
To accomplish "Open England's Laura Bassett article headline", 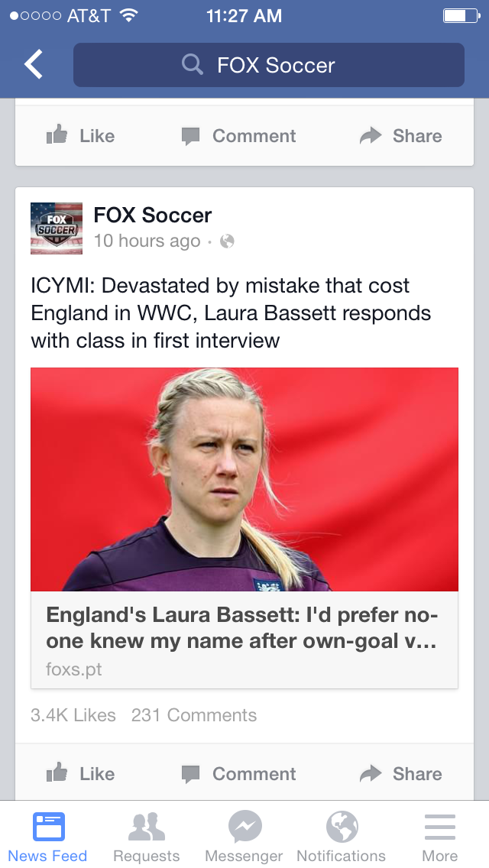I will [x=242, y=628].
